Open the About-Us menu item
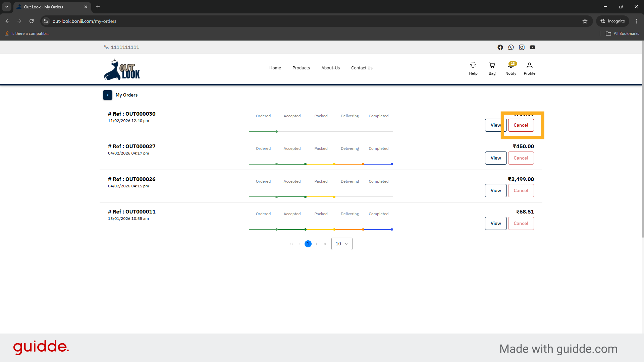The height and width of the screenshot is (362, 644). point(330,68)
